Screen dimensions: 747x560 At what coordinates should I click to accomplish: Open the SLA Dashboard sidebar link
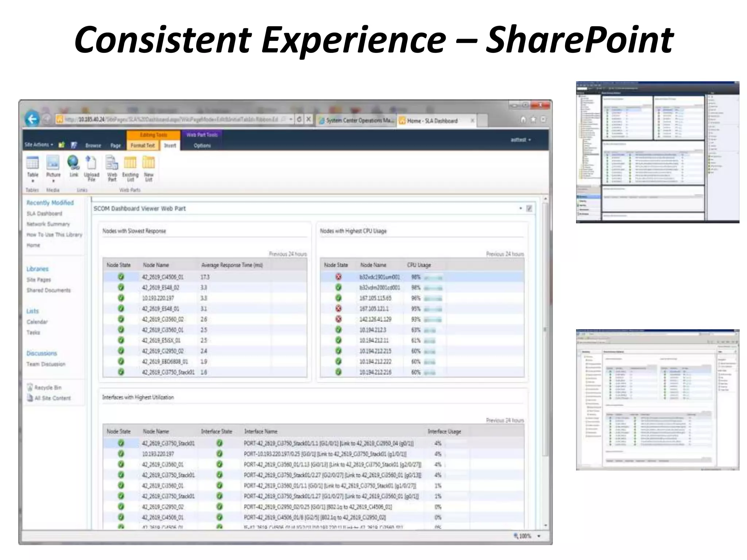pyautogui.click(x=44, y=214)
